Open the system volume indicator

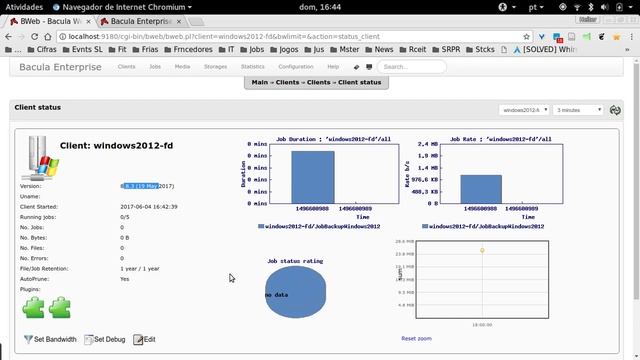604,7
